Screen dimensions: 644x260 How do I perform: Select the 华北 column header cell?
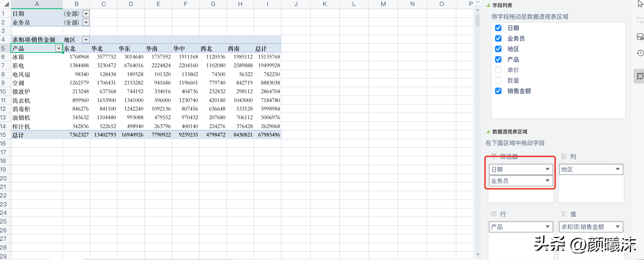[x=103, y=48]
